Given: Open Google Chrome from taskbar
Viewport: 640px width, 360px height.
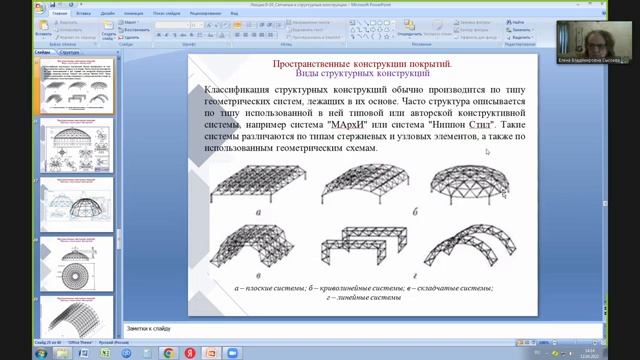Looking at the screenshot, I should (x=168, y=353).
